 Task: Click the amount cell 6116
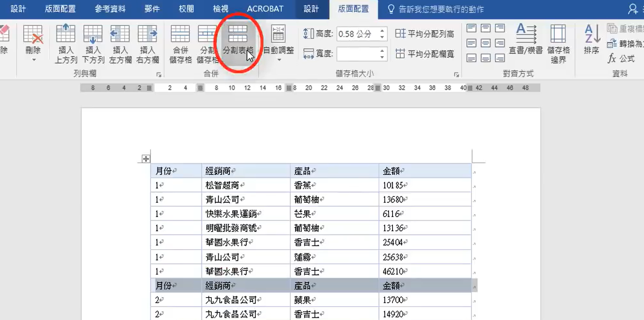[425, 214]
